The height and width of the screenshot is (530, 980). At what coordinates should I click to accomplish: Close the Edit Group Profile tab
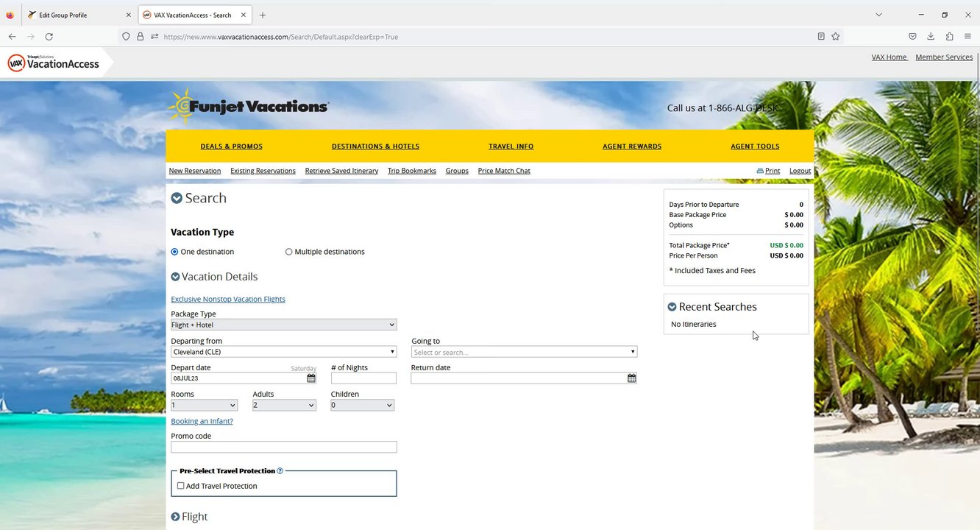(x=128, y=15)
